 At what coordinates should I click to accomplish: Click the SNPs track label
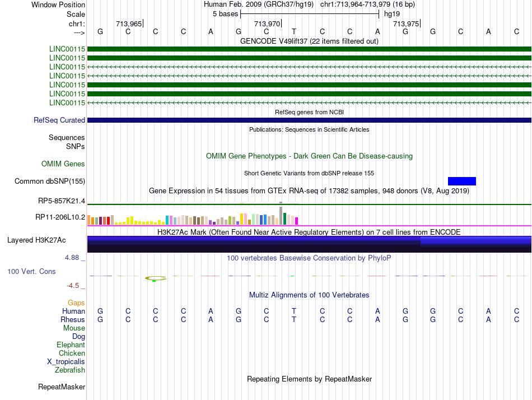76,146
